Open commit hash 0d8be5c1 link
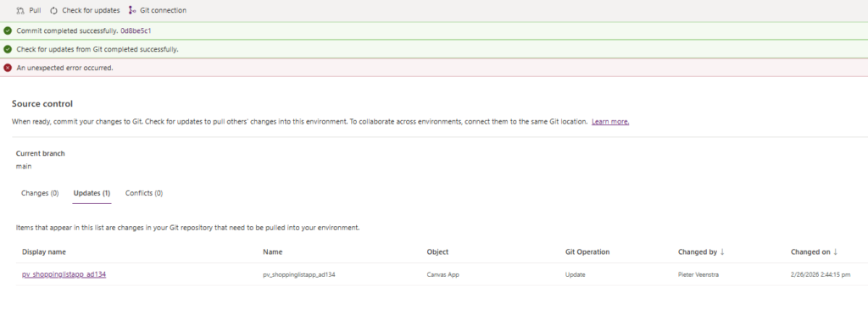868x331 pixels. click(136, 30)
